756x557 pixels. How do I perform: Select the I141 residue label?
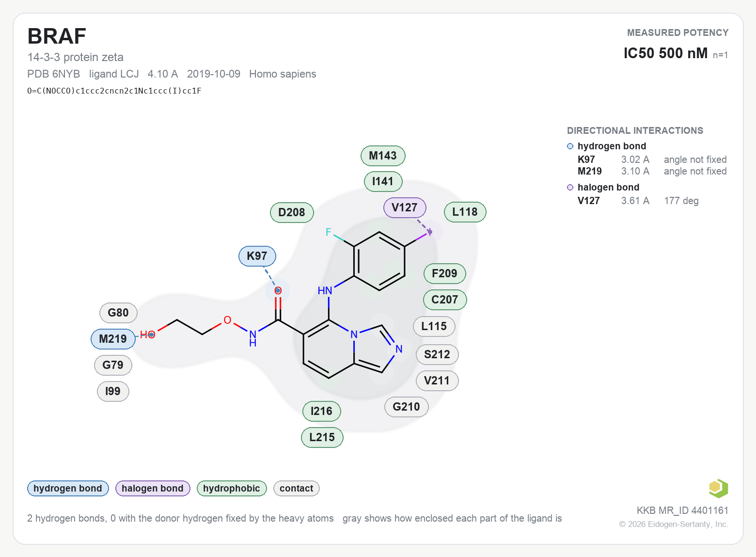[383, 181]
